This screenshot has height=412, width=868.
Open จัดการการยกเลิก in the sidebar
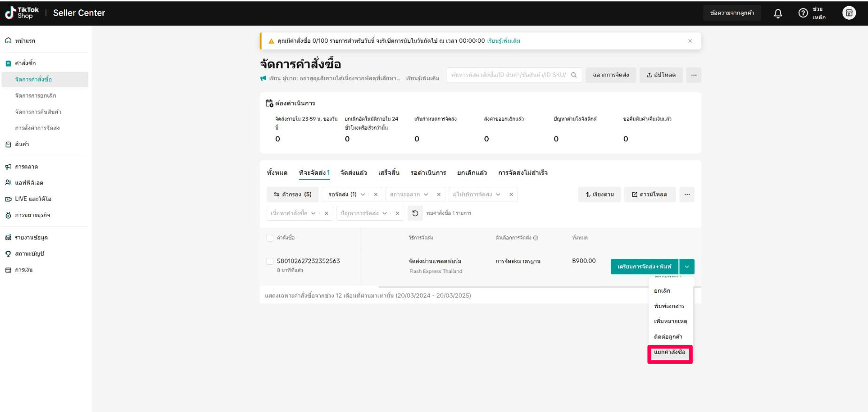(36, 96)
